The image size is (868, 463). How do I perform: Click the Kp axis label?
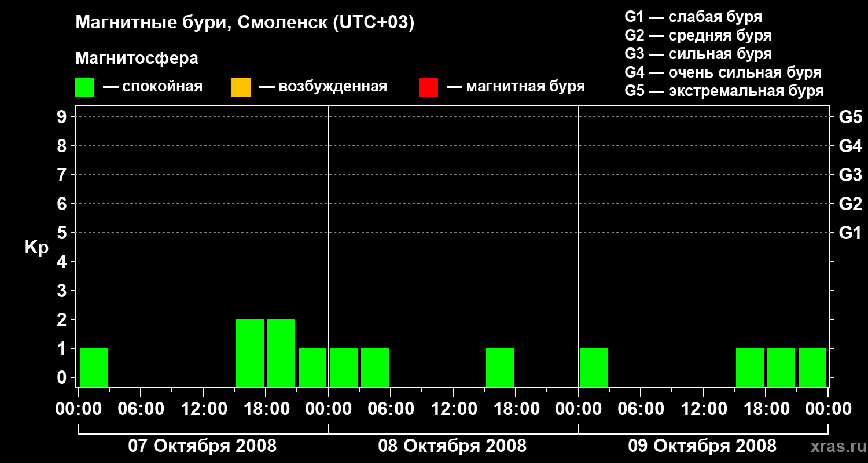36,248
